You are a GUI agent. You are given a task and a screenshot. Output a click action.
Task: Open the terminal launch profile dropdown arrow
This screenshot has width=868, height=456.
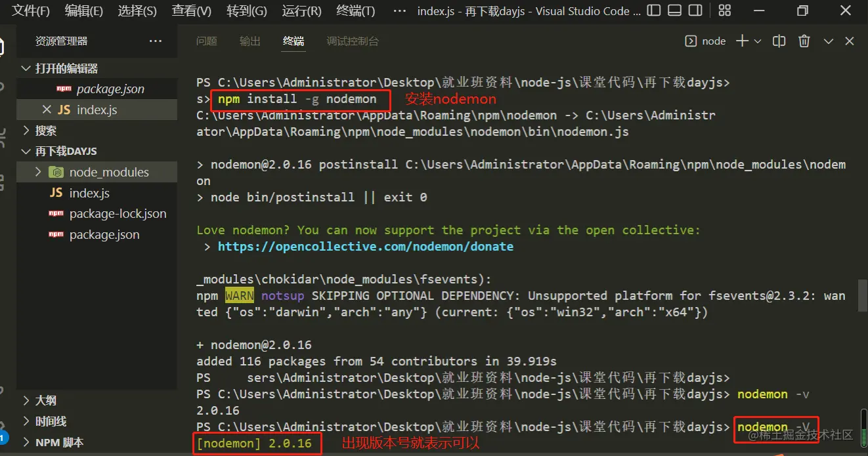click(758, 41)
